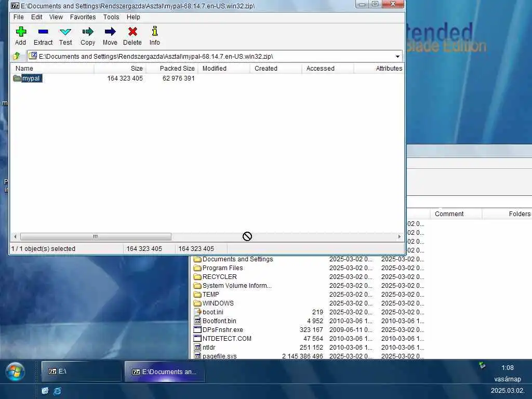Click the 62 976 391 packed size cell
Image resolution: width=532 pixels, height=399 pixels.
pos(179,78)
